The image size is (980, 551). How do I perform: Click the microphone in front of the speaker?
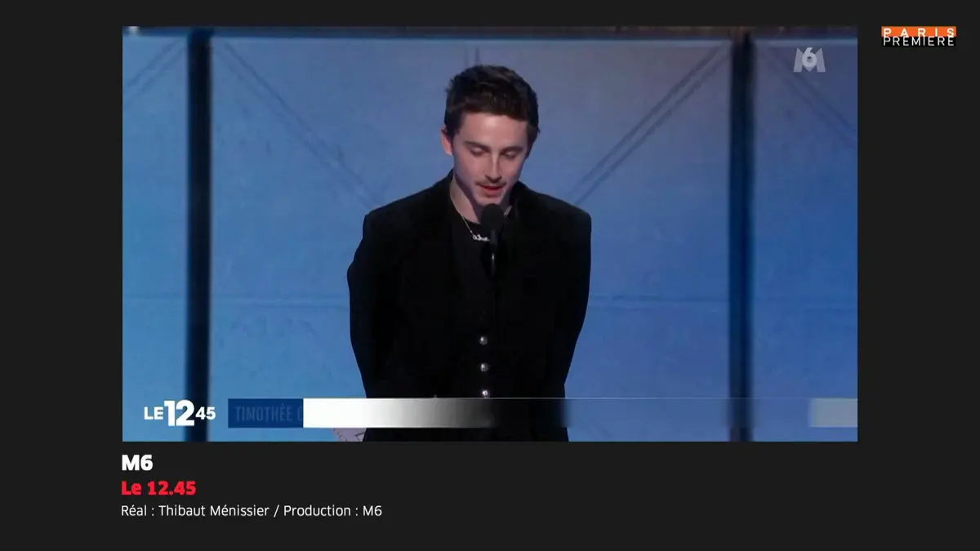coord(492,219)
